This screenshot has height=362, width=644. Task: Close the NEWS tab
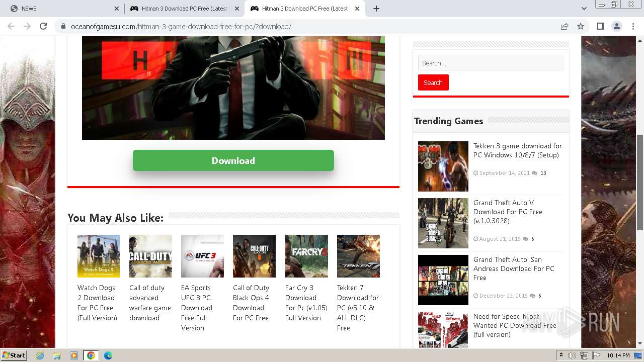[x=117, y=9]
